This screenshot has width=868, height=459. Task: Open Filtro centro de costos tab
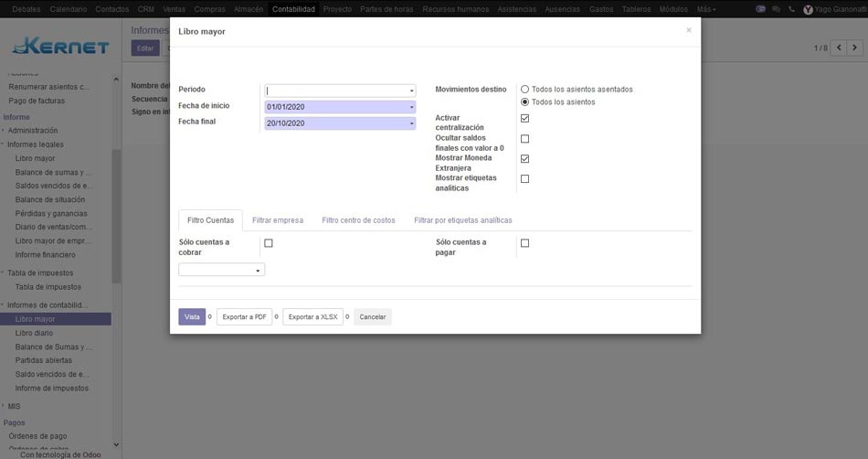click(358, 220)
